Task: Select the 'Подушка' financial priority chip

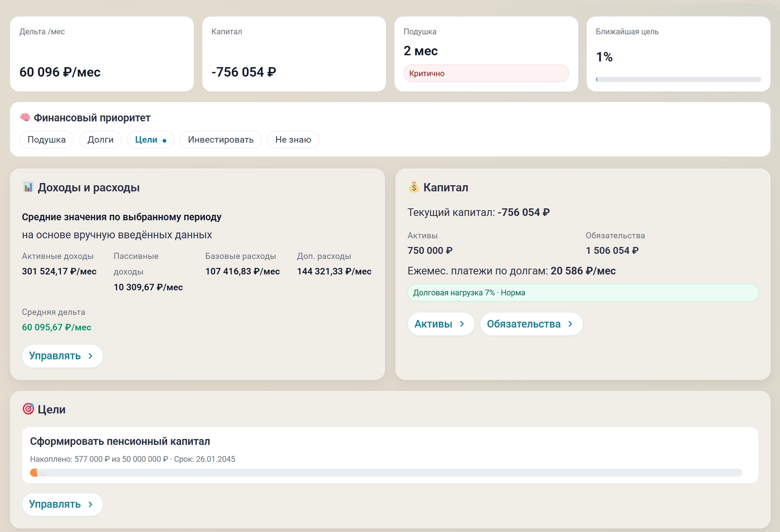Action: [x=46, y=140]
